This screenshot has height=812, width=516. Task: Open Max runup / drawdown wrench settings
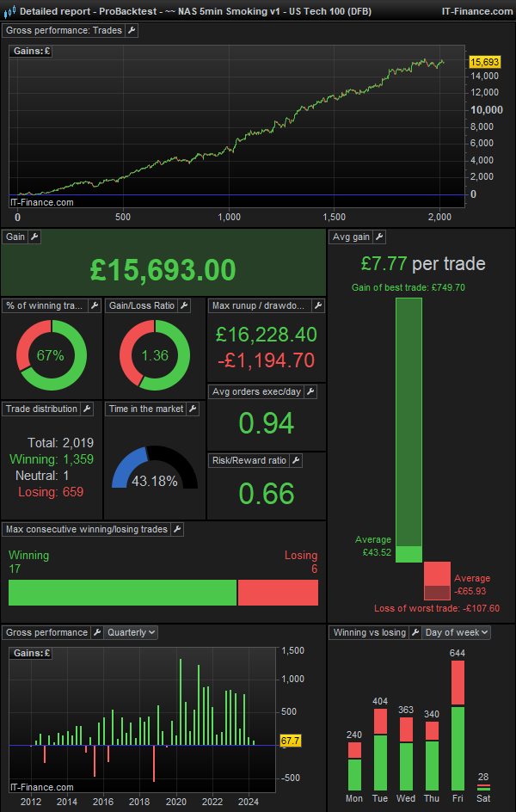pos(317,305)
